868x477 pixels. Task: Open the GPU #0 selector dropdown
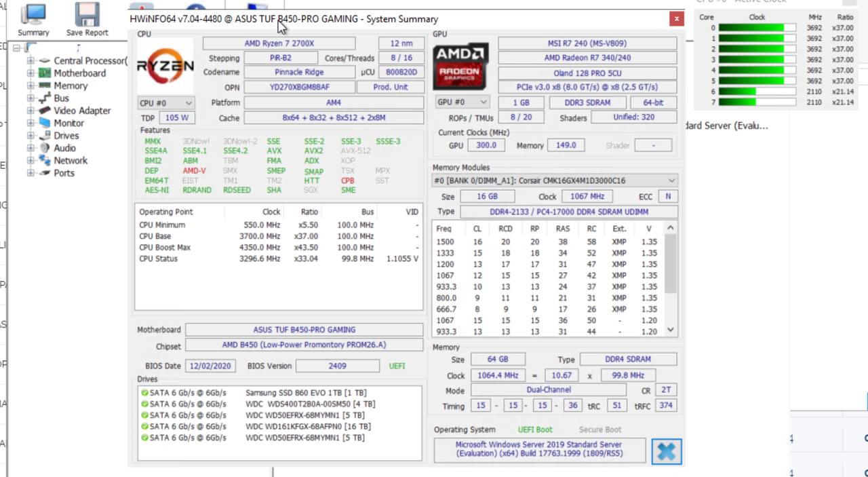[x=462, y=102]
